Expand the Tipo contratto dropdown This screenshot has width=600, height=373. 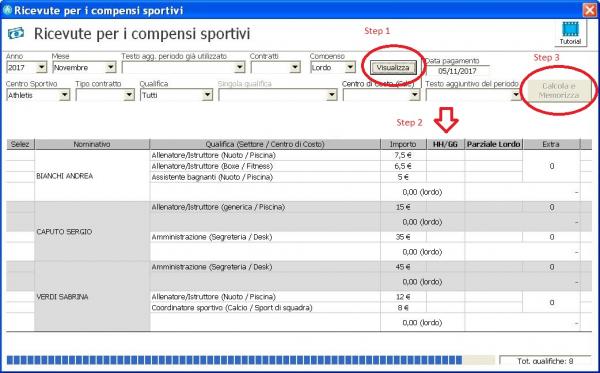point(129,95)
